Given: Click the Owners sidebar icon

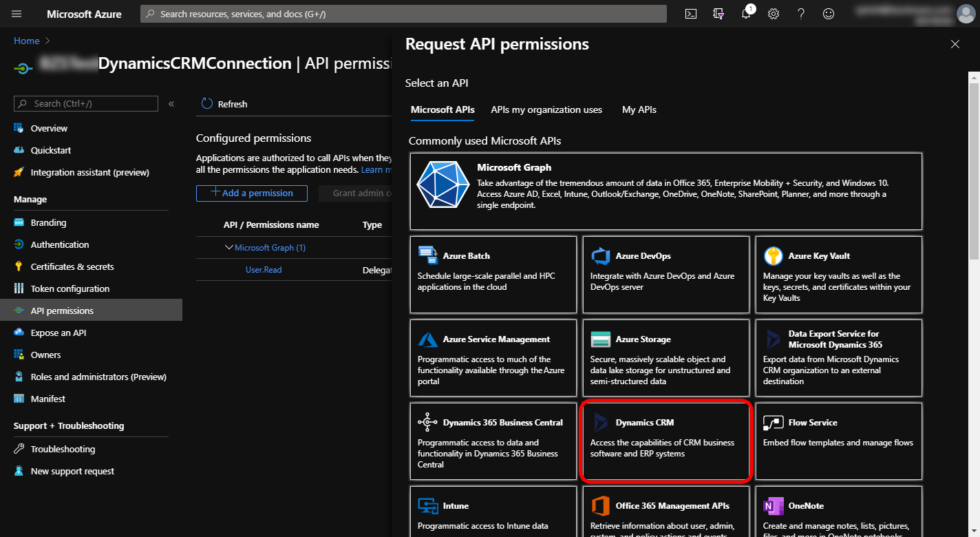Looking at the screenshot, I should [19, 355].
